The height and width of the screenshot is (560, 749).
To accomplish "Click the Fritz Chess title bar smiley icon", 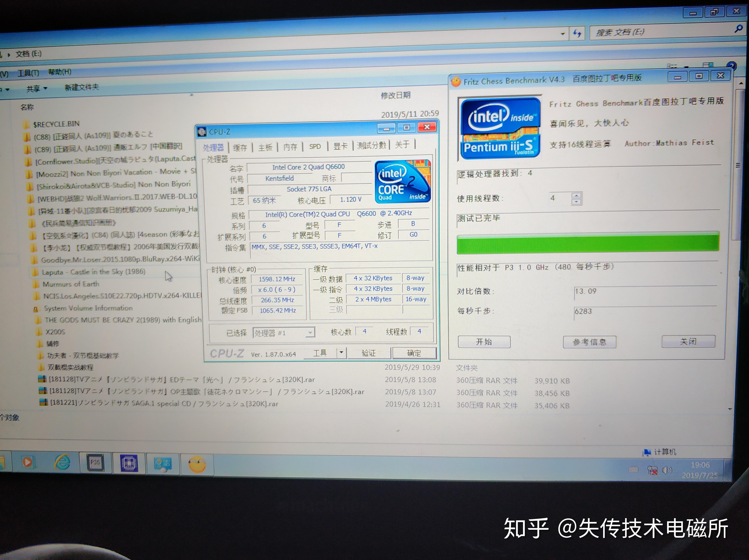I will 456,82.
